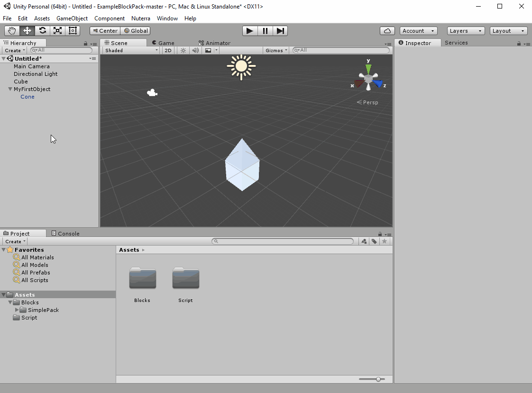Open Layers dropdown

466,31
